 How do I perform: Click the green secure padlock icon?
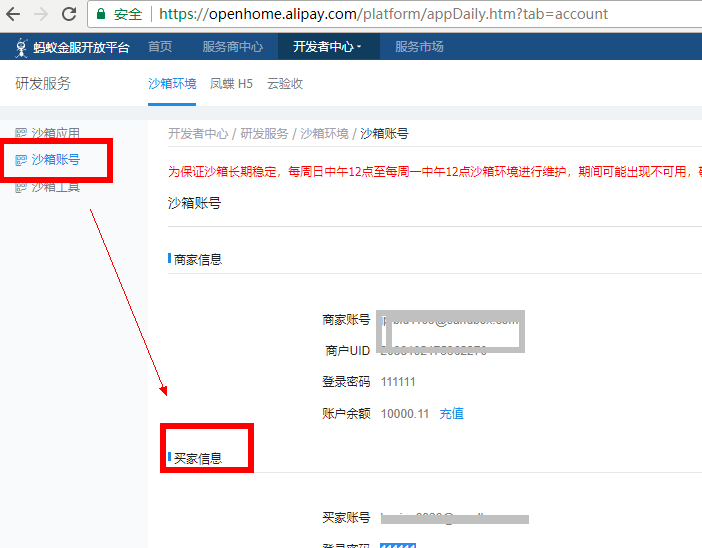101,14
